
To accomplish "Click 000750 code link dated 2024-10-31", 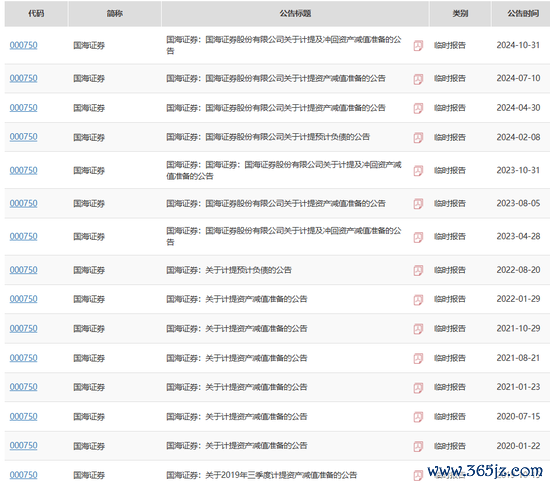I will tap(24, 45).
